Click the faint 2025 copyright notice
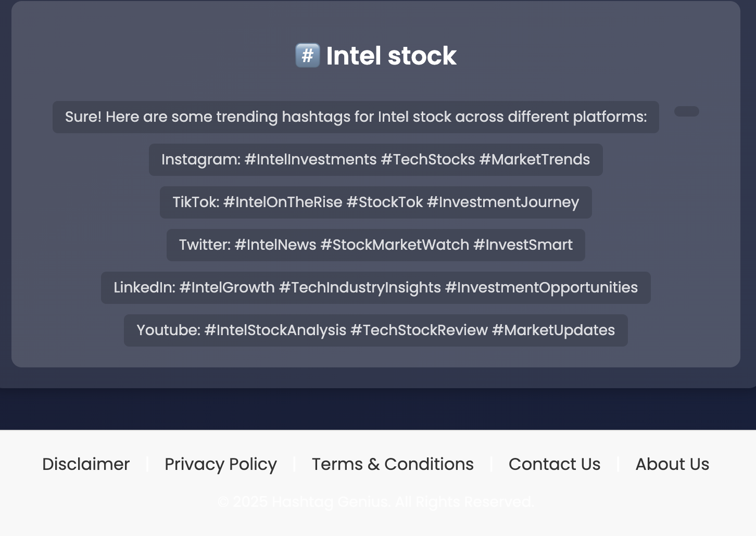This screenshot has height=536, width=756. coord(376,502)
